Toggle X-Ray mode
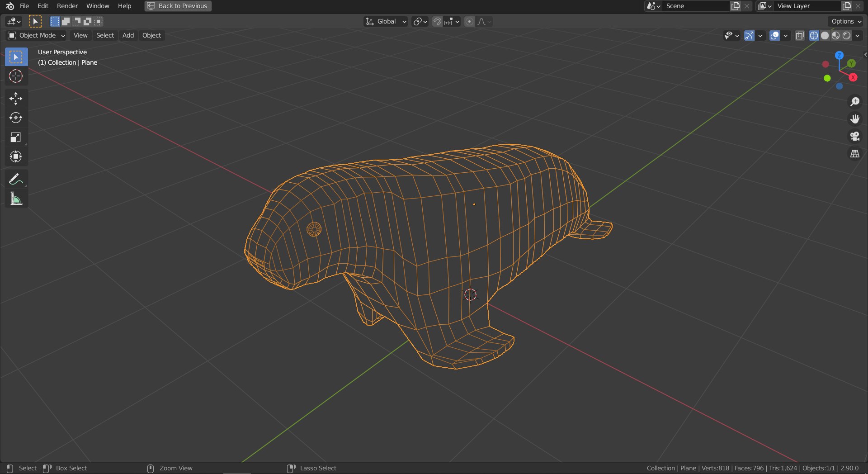 click(x=799, y=35)
